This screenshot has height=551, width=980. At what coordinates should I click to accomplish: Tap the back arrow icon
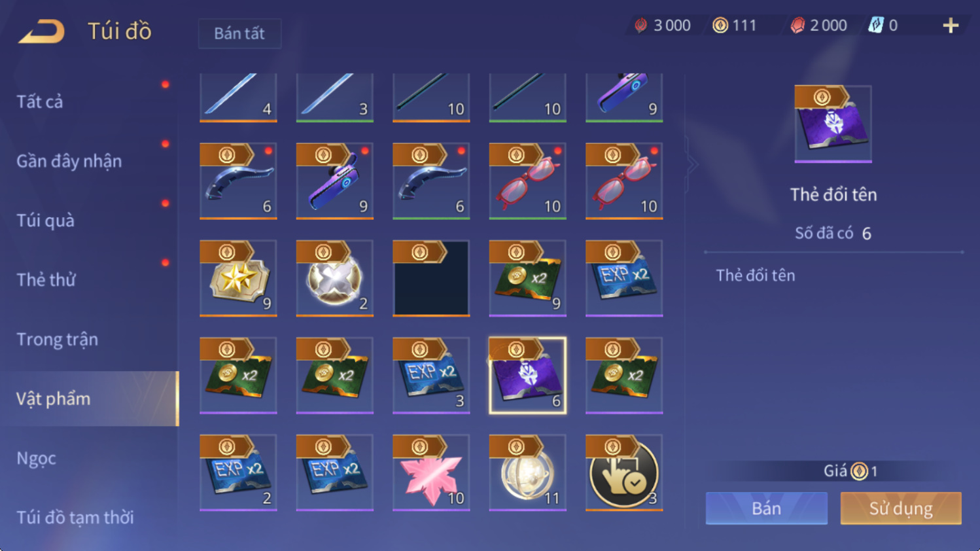coord(41,31)
